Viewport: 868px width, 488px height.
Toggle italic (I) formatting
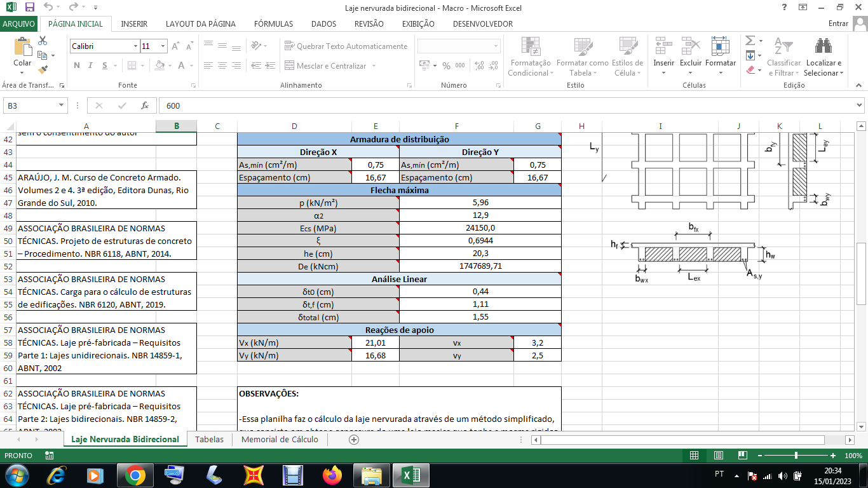(x=91, y=65)
